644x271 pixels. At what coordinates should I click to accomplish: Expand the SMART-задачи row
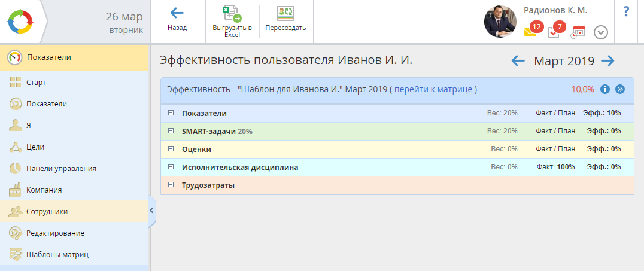pyautogui.click(x=171, y=131)
